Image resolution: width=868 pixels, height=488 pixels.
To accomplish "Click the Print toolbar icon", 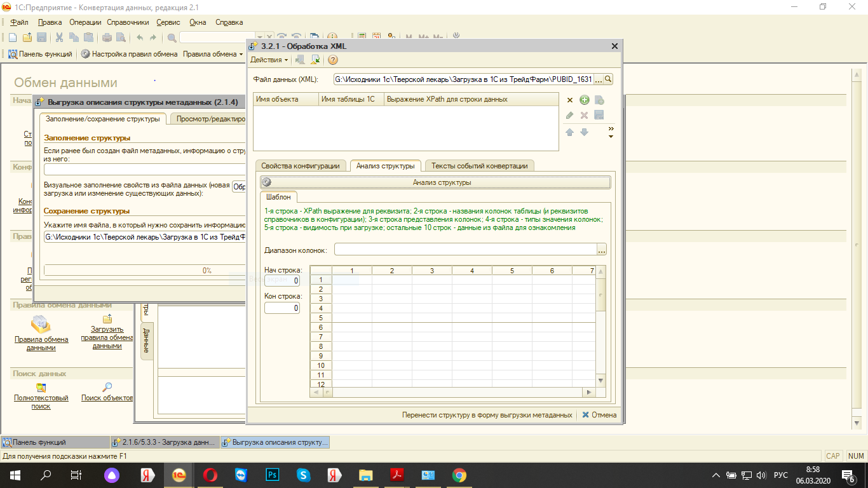I will (107, 37).
